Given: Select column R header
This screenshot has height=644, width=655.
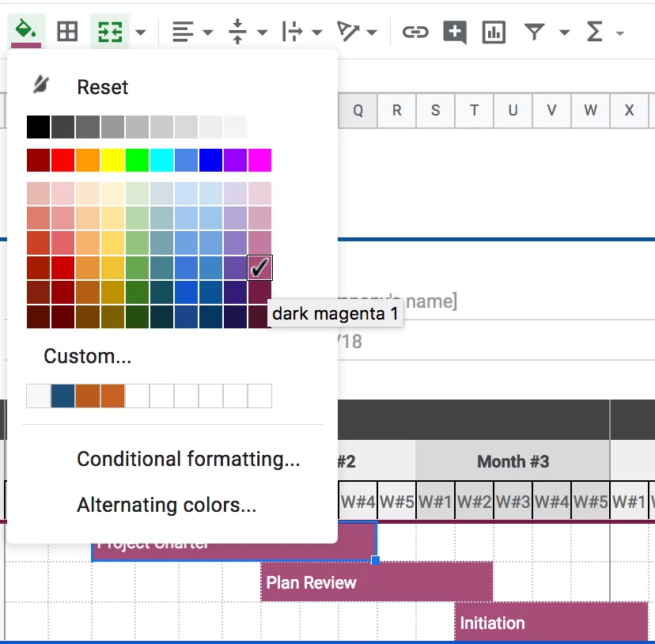Looking at the screenshot, I should click(x=397, y=110).
